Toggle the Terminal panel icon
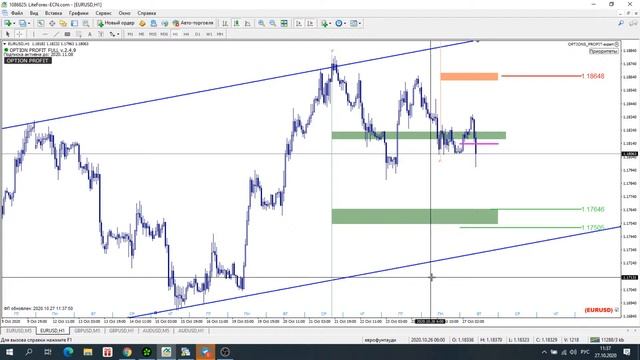The width and height of the screenshot is (640, 360). 74,24
